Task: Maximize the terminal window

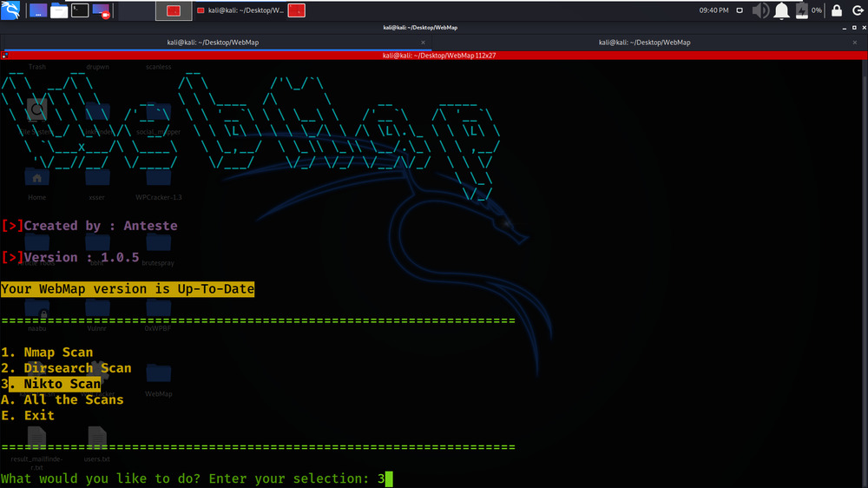Action: point(854,28)
